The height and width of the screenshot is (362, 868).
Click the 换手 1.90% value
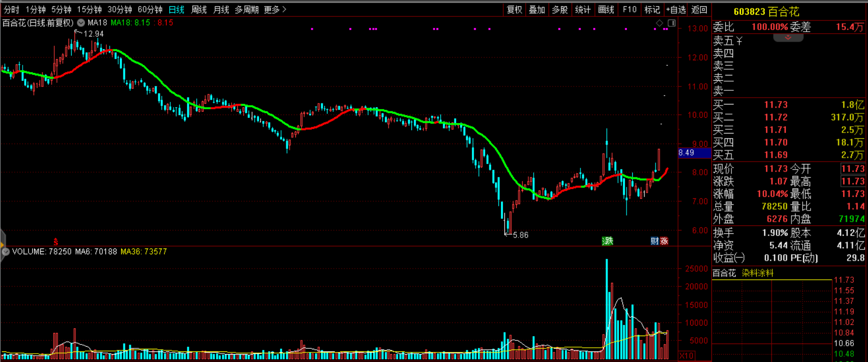tap(775, 233)
